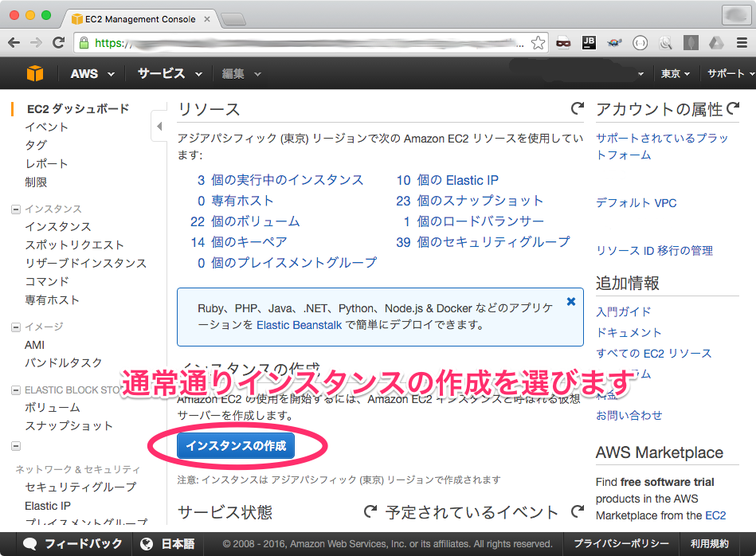
Task: Open the サービス dropdown menu
Action: coord(170,74)
